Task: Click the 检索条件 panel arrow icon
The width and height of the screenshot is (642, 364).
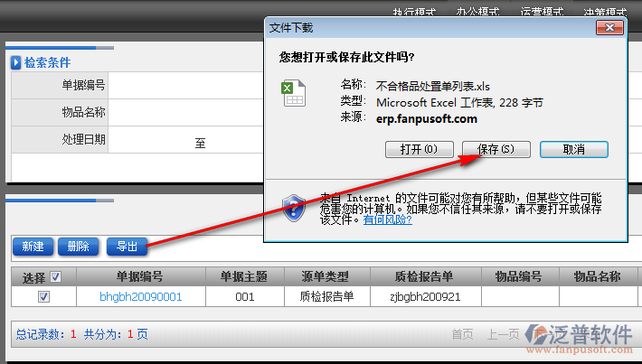Action: click(15, 62)
